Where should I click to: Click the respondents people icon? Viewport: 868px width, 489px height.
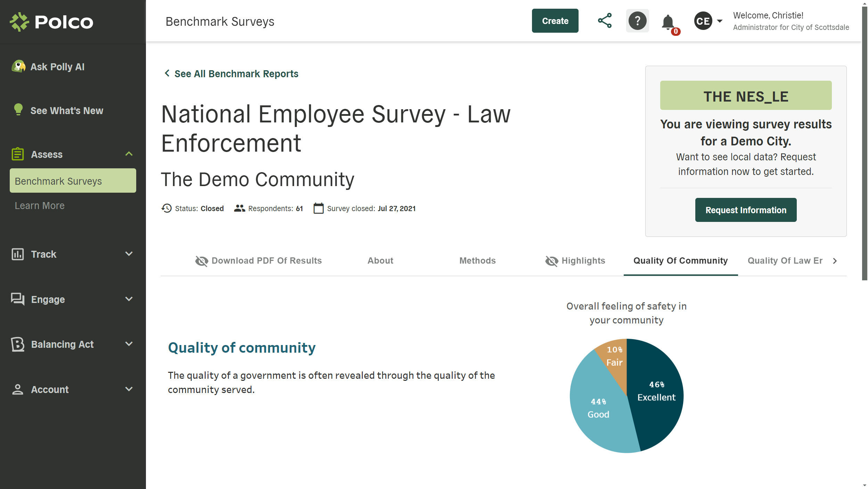240,208
